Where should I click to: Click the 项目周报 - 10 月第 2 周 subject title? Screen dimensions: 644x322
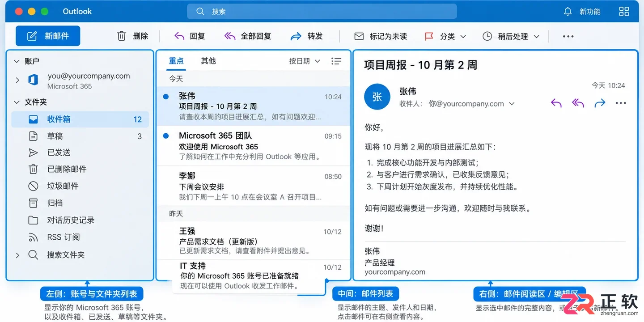(420, 65)
